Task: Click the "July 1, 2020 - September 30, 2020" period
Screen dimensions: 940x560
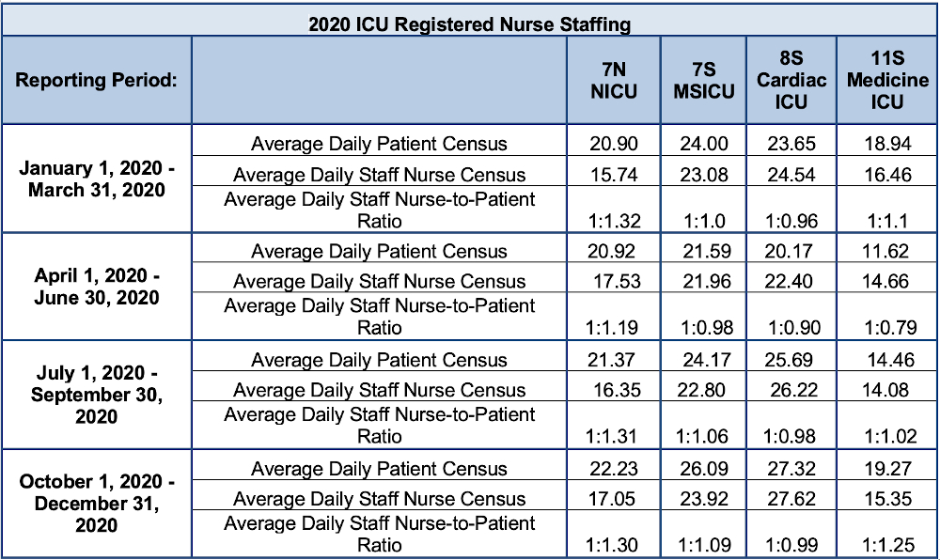Action: 96,395
